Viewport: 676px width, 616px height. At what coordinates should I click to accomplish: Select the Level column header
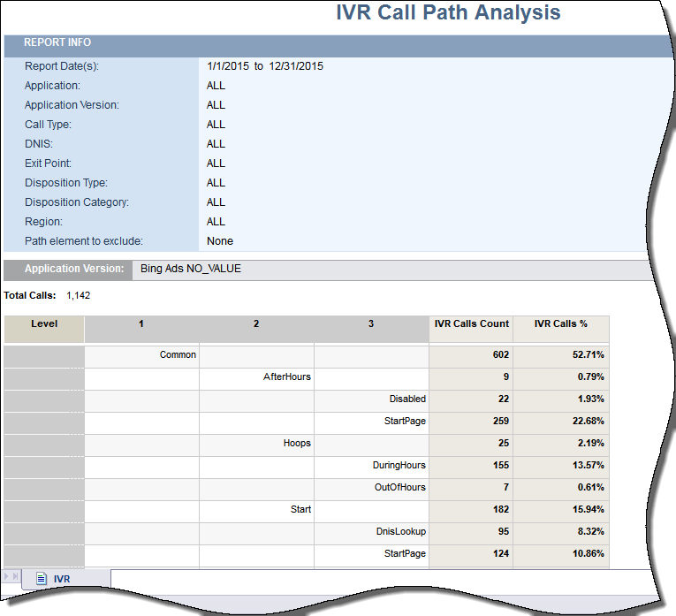click(x=44, y=324)
